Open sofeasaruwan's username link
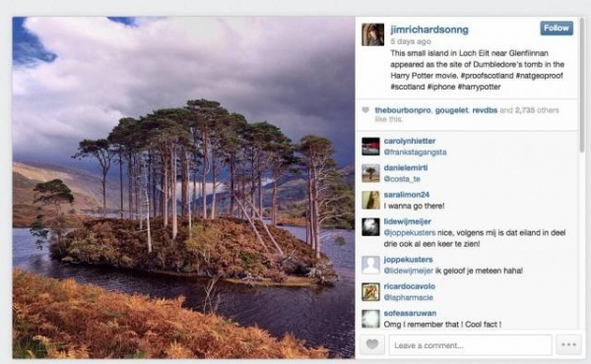The image size is (591, 364). 410,313
